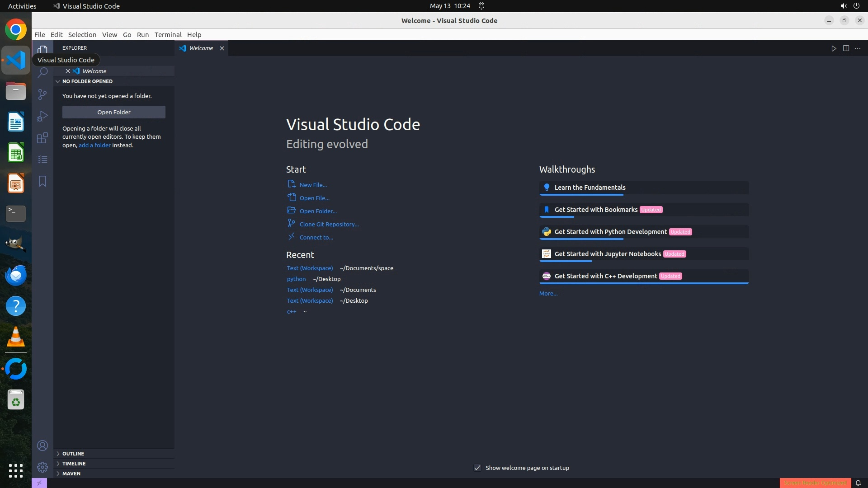Viewport: 868px width, 488px height.
Task: Toggle Show welcome page on startup checkbox
Action: tap(477, 468)
